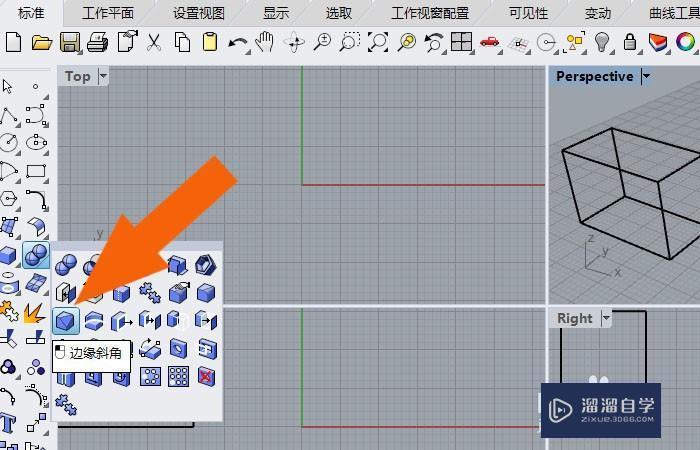
Task: Click the Rotate View icon
Action: pyautogui.click(x=294, y=42)
